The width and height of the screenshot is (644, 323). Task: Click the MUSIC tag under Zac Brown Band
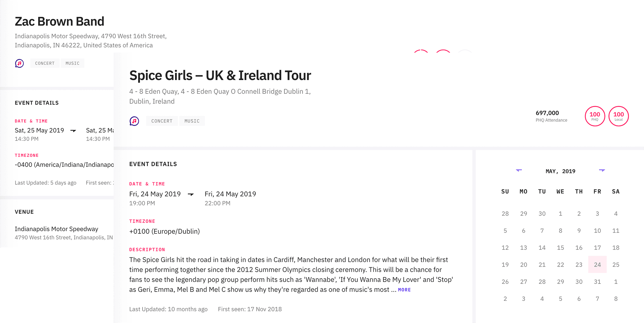click(72, 63)
